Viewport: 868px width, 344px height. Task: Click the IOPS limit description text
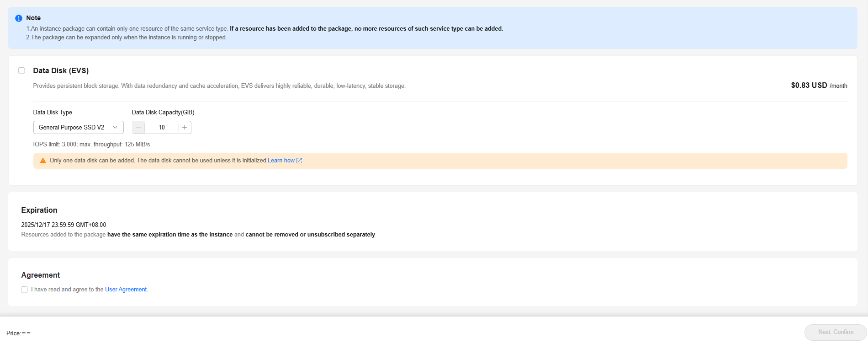(x=91, y=145)
